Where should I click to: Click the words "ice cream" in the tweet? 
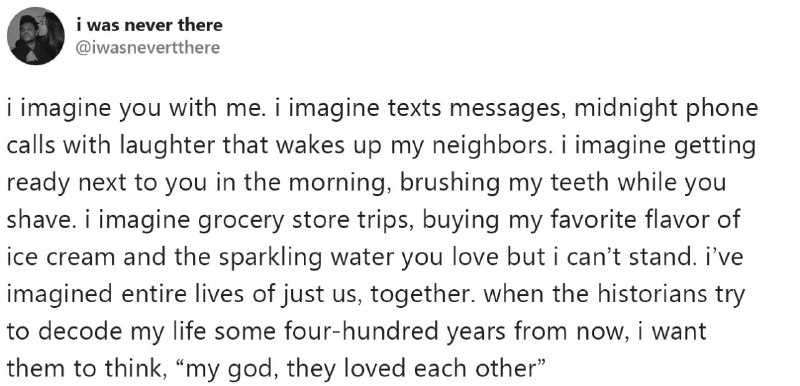pyautogui.click(x=61, y=258)
